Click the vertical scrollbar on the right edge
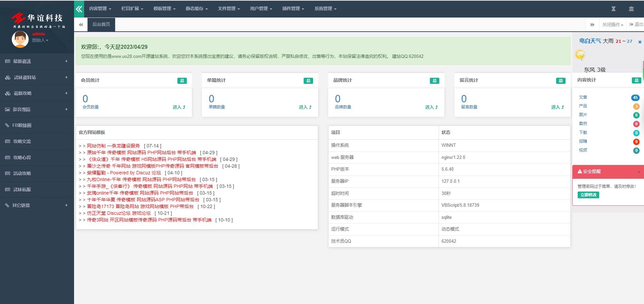Image resolution: width=644 pixels, height=304 pixels. point(643,71)
